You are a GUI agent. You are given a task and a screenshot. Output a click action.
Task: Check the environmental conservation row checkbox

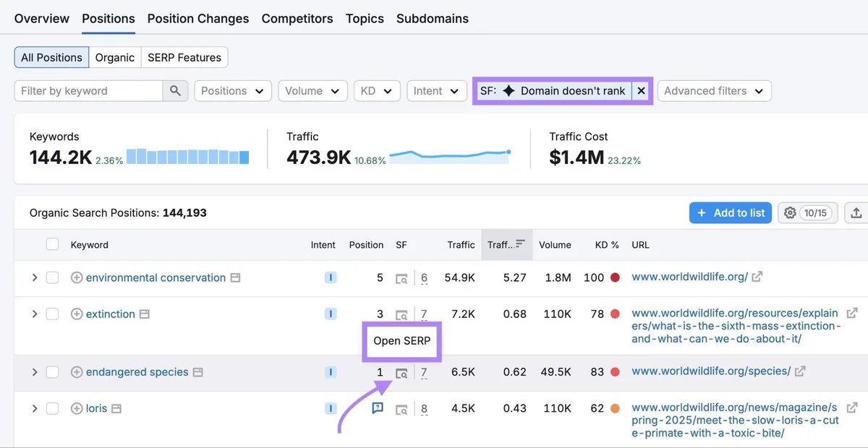point(52,277)
